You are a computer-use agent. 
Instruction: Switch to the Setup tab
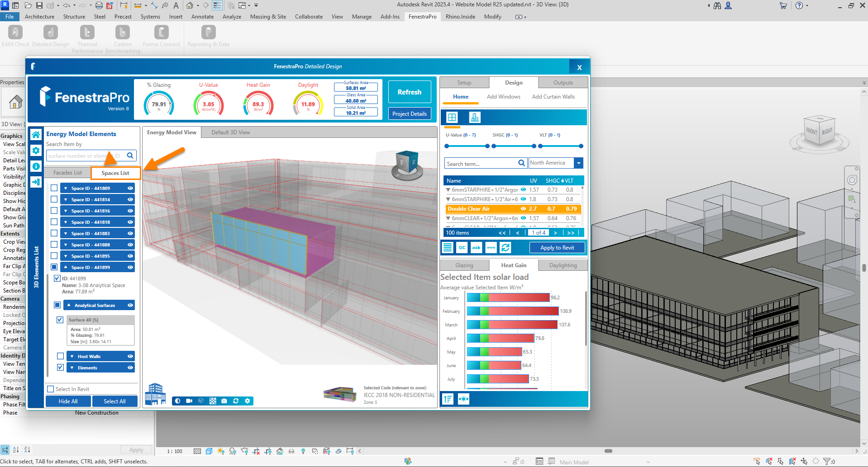(464, 82)
